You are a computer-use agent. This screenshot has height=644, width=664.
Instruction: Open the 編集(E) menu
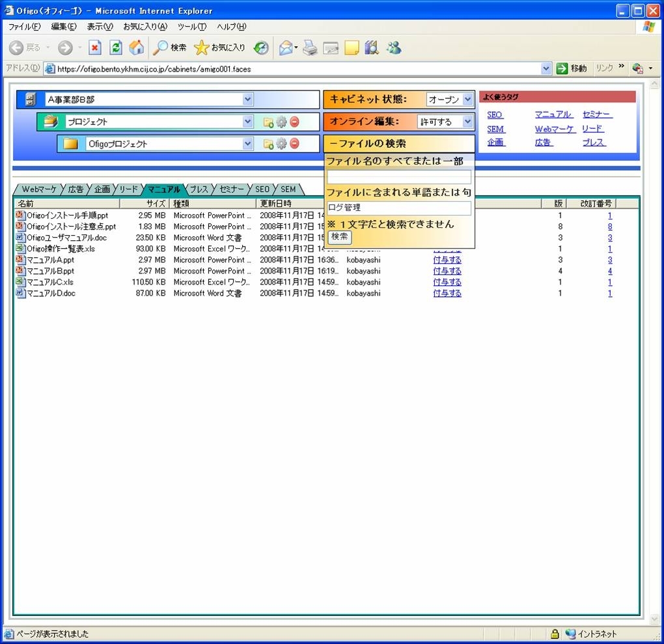point(64,27)
